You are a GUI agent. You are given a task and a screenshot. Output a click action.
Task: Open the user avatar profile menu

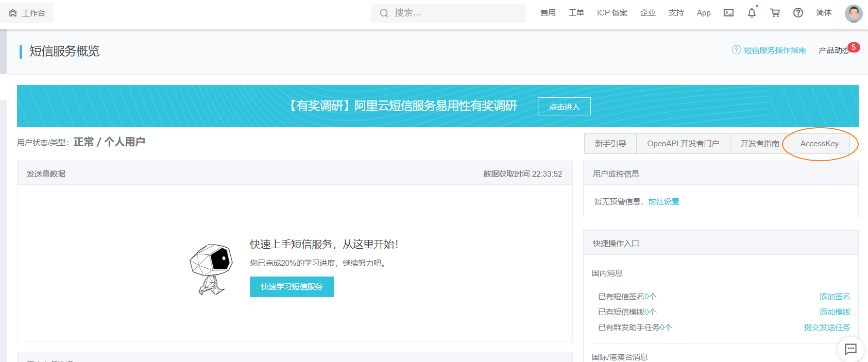click(x=853, y=13)
